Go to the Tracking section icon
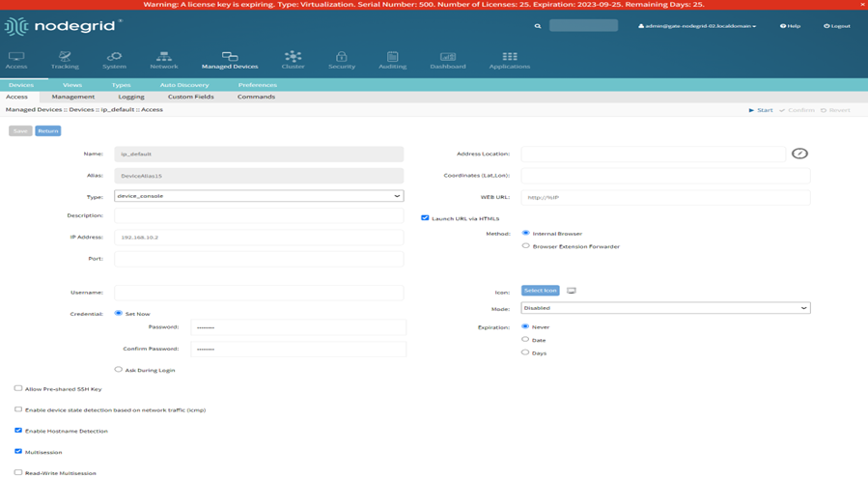Image resolution: width=868 pixels, height=478 pixels. click(65, 58)
